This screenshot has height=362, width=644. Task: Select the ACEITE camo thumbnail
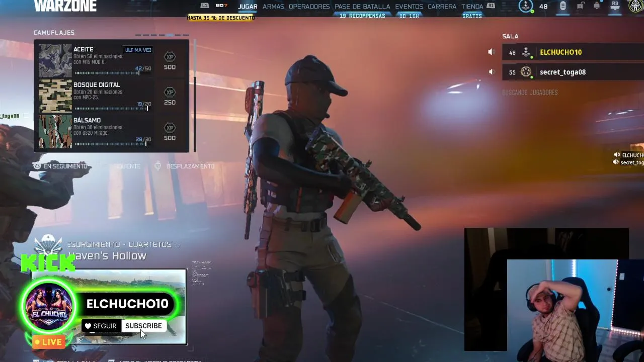coord(55,61)
